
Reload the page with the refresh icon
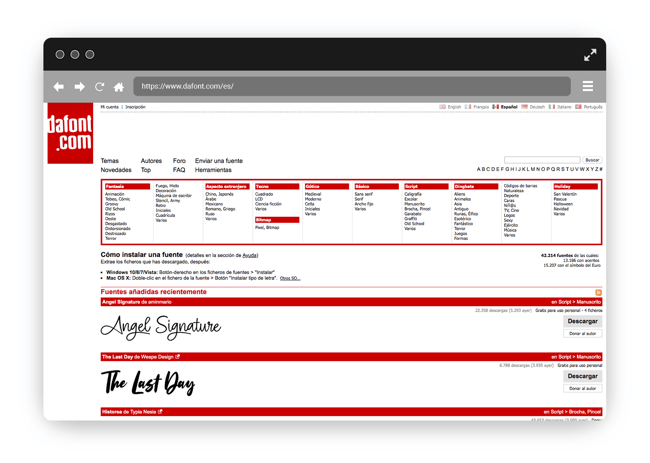tap(99, 87)
